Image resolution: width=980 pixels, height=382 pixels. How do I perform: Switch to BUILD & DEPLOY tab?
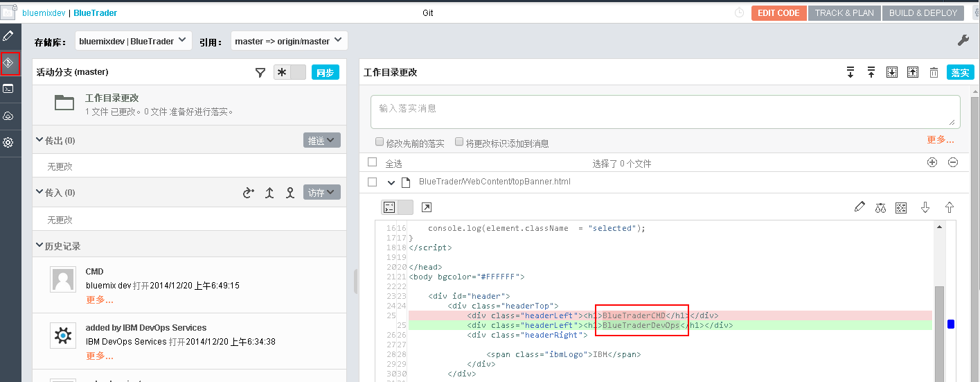click(x=923, y=13)
